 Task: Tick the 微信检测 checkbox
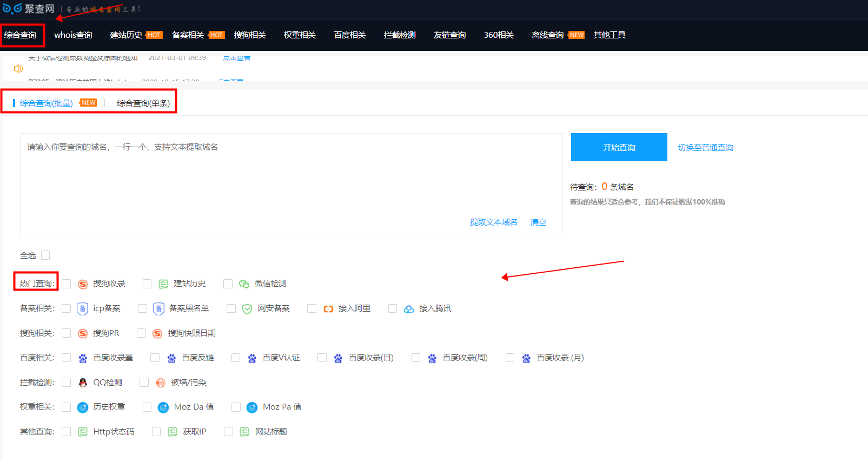tap(228, 284)
